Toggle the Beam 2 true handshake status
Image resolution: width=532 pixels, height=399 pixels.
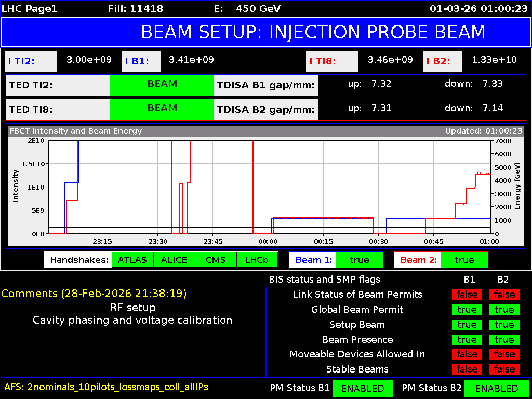(464, 260)
